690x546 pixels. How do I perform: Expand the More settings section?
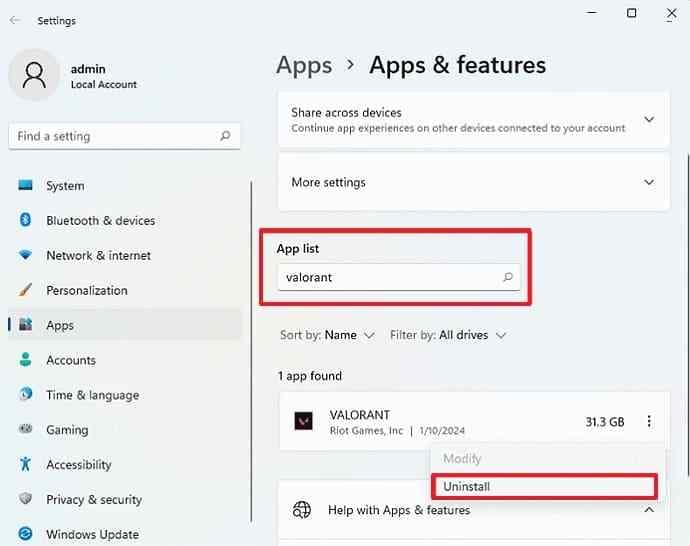point(649,182)
